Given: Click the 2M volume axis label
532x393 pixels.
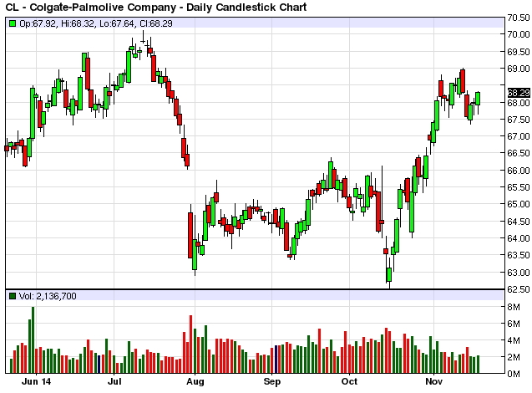Looking at the screenshot, I should point(514,357).
